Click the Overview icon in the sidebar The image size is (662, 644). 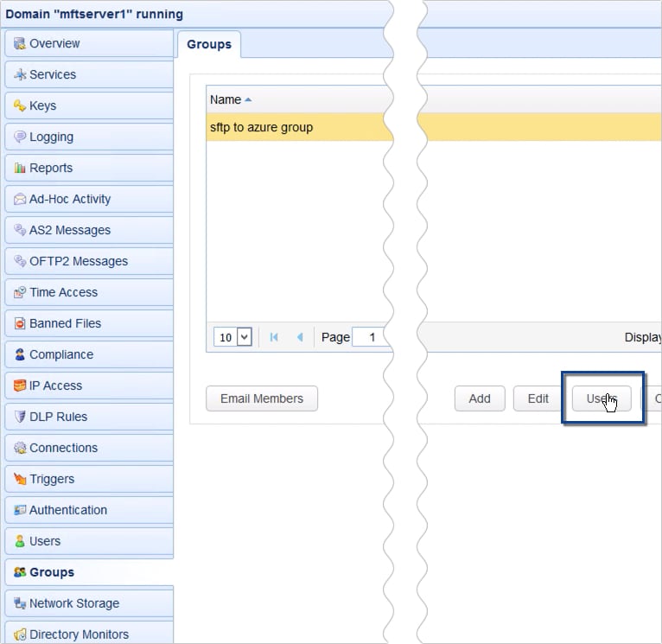coord(20,44)
